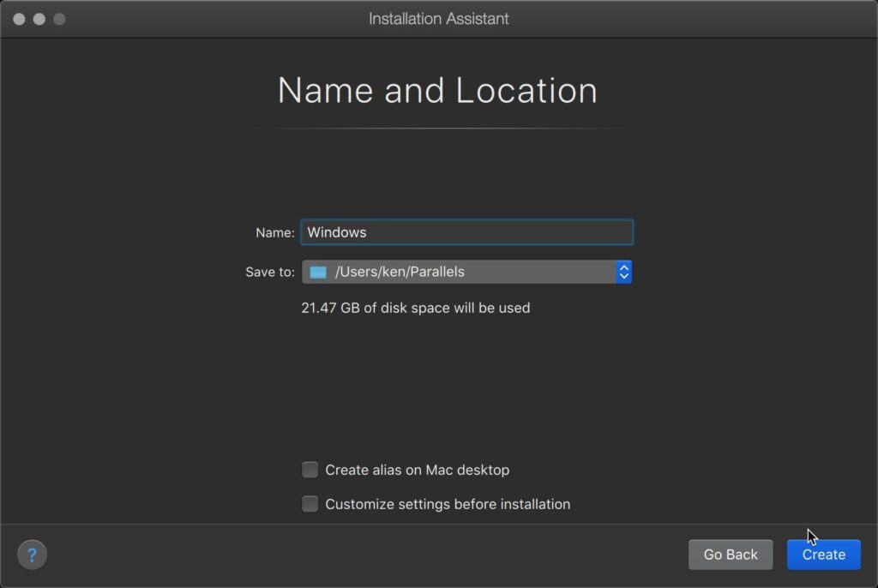Image resolution: width=878 pixels, height=588 pixels.
Task: Click the 'Save to:' label
Action: pyautogui.click(x=269, y=272)
